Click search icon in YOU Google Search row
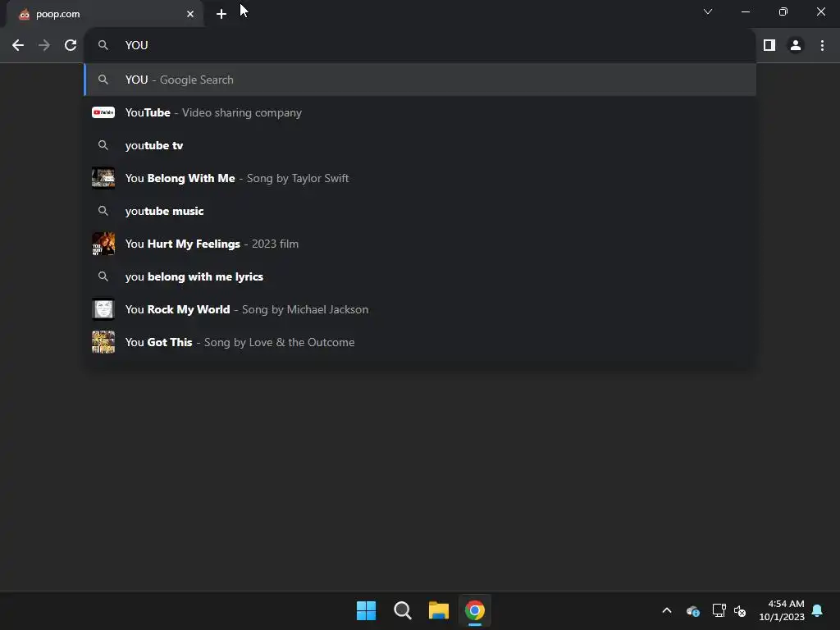Screen dimensions: 840x630 (103, 80)
